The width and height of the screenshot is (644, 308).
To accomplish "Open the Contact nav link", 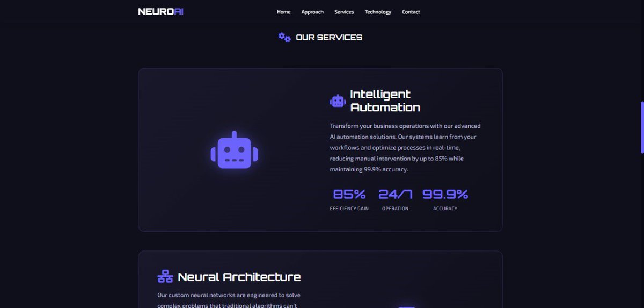I will tap(411, 12).
